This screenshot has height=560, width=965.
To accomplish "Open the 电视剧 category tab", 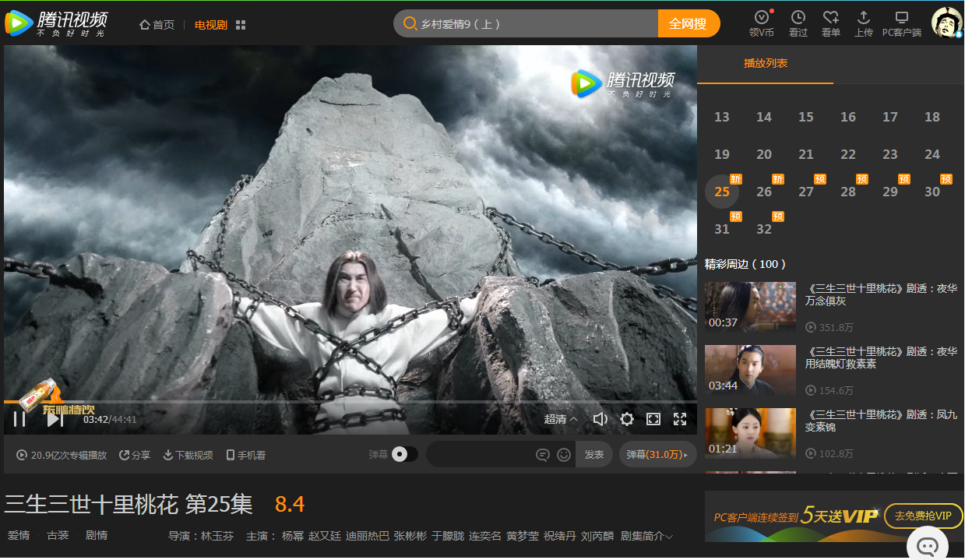I will tap(210, 25).
